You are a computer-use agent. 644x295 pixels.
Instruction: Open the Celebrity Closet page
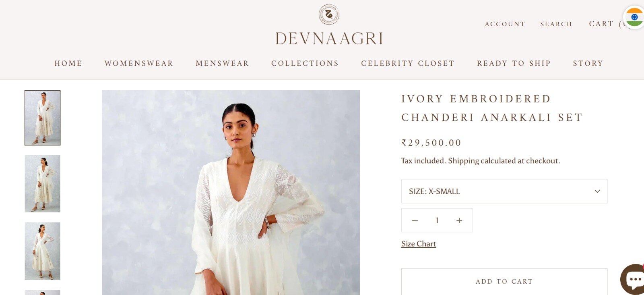408,63
